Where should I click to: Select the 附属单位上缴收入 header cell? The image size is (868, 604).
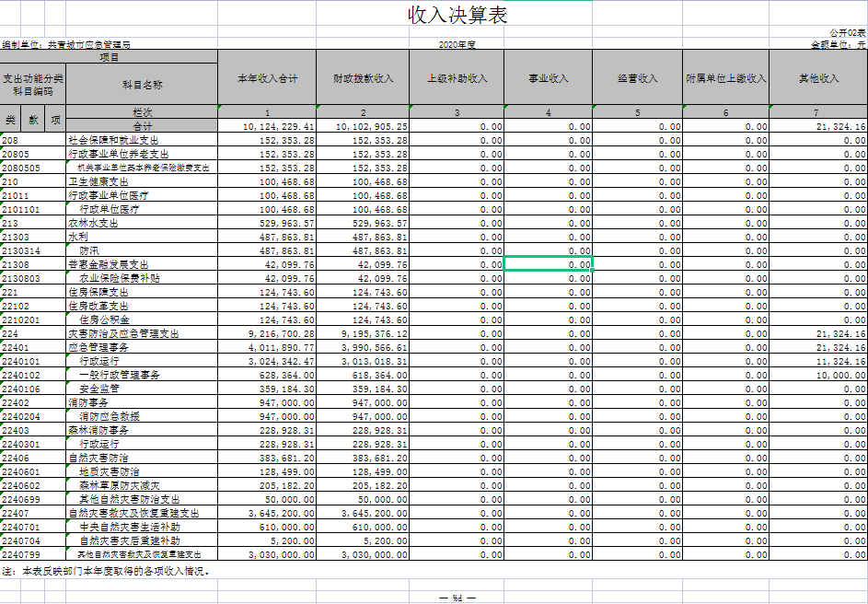pos(726,78)
